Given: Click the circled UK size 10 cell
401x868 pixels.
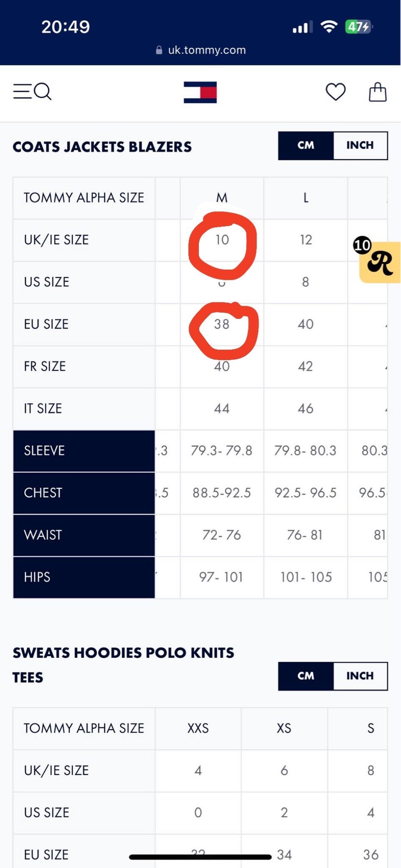Looking at the screenshot, I should pos(222,240).
